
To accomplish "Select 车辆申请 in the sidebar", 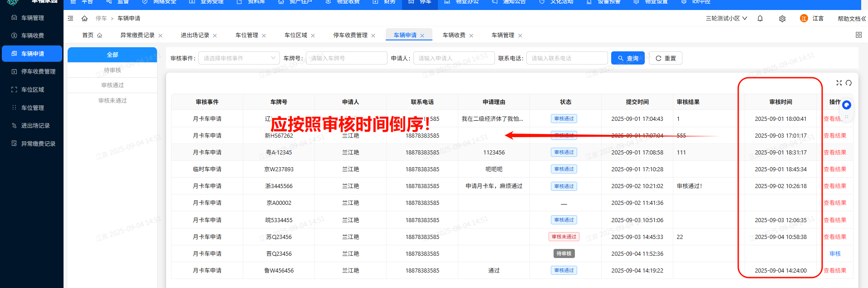I will click(32, 54).
